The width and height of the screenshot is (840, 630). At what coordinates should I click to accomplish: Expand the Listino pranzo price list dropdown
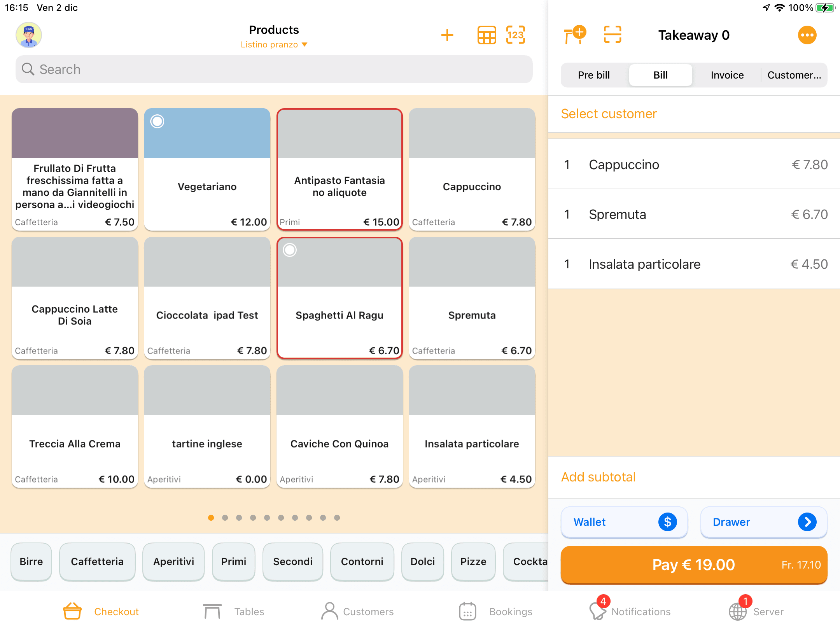(274, 45)
